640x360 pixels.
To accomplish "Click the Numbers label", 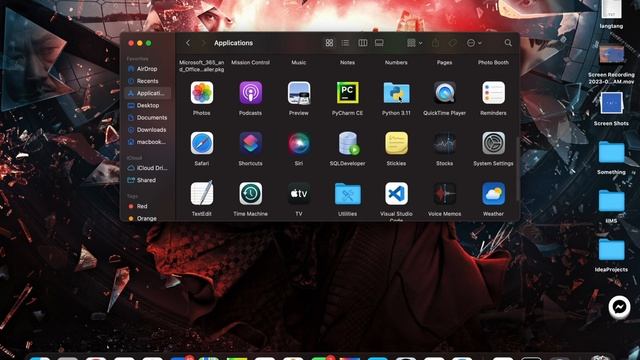I will coord(396,62).
